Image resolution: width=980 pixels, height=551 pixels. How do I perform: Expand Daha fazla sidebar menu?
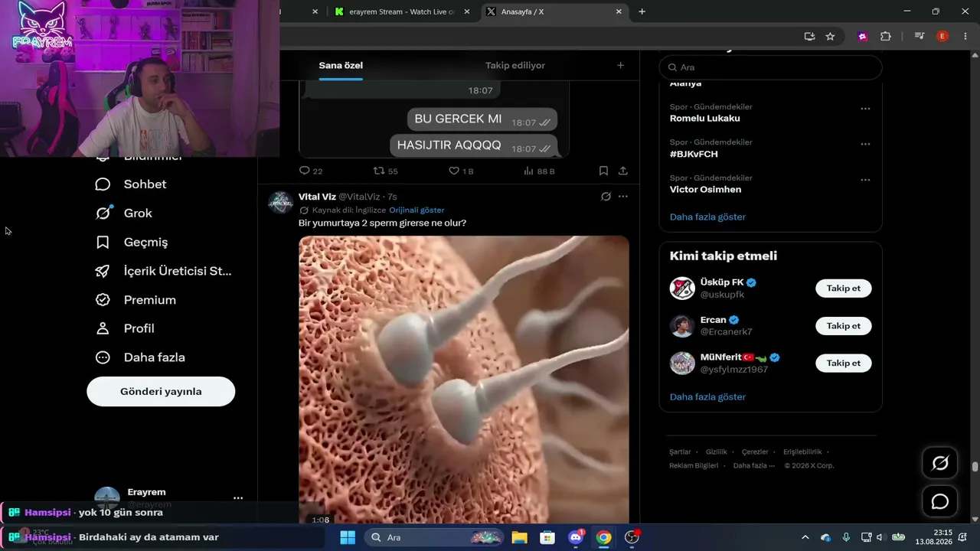[x=139, y=357]
